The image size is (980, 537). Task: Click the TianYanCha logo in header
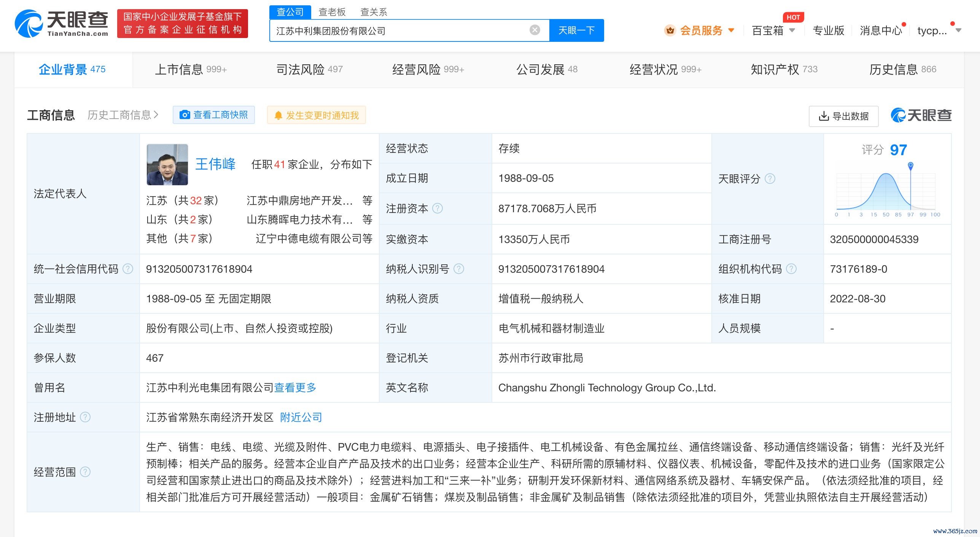tap(61, 24)
